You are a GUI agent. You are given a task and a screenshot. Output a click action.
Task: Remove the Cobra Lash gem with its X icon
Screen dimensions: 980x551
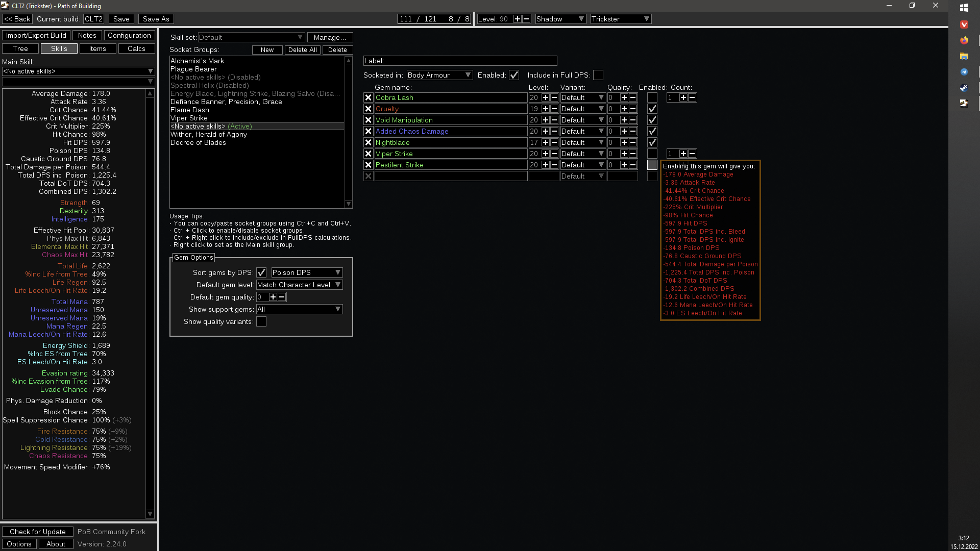pos(368,97)
